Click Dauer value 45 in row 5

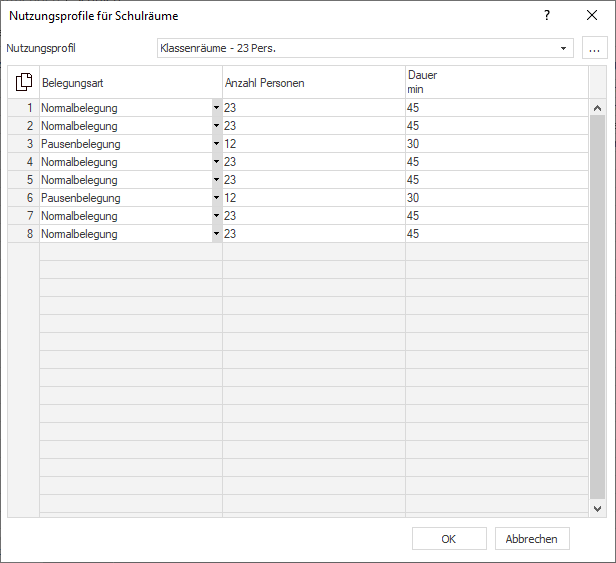497,180
